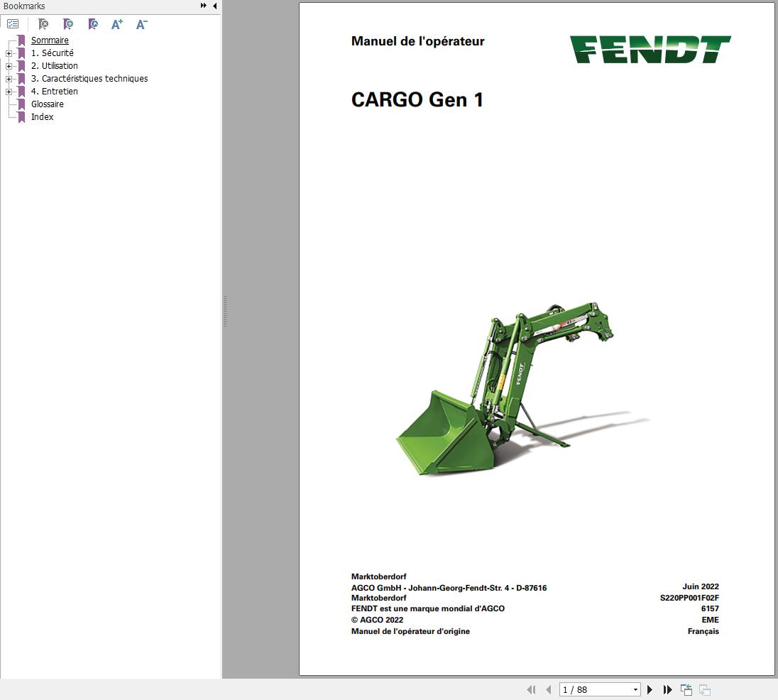Go to the first page
778x700 pixels.
point(532,689)
